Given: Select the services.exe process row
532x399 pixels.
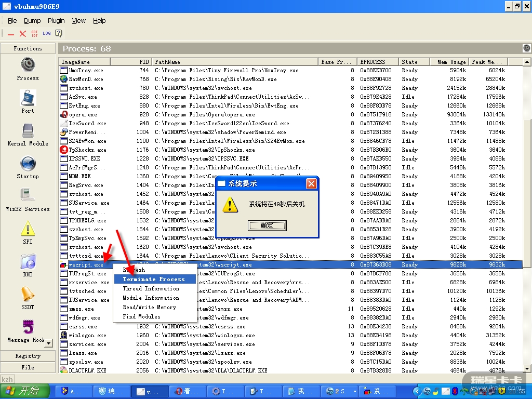Looking at the screenshot, I should point(290,344).
